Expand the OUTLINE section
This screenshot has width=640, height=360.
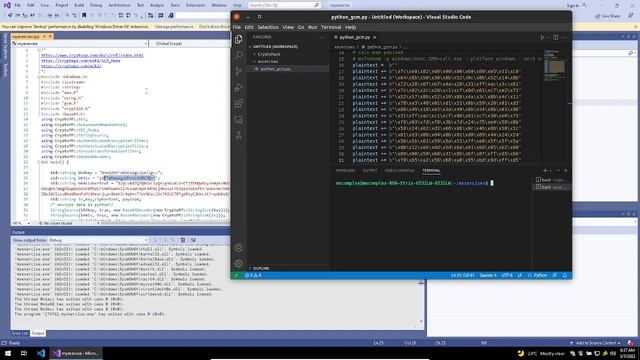tap(261, 268)
